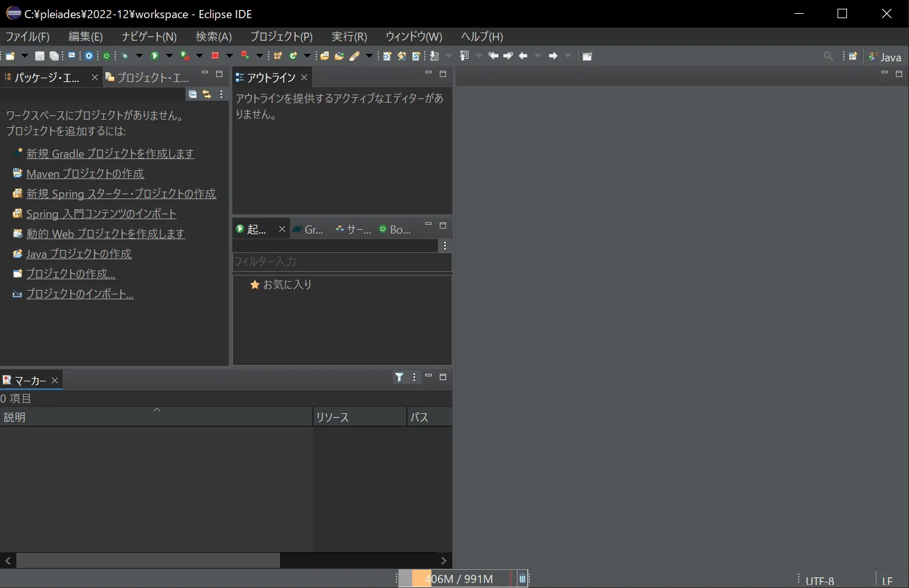Open the プロジェクト(P) menu

pyautogui.click(x=281, y=36)
